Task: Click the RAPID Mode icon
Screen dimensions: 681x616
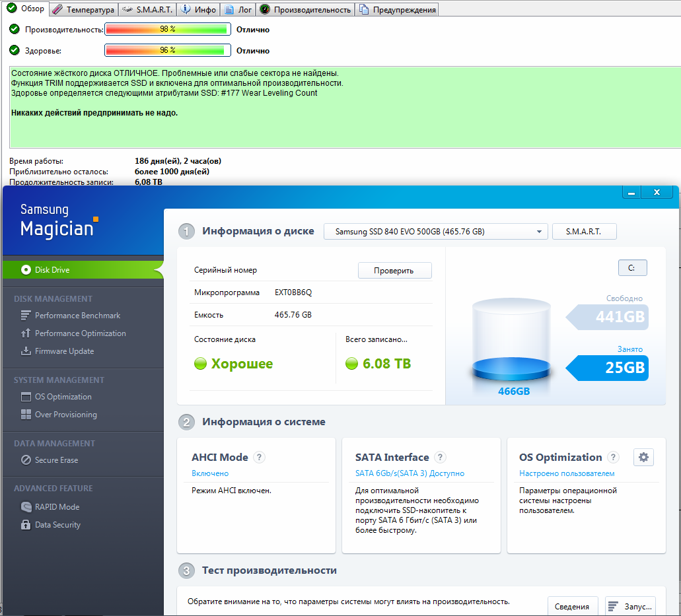Action: click(x=26, y=507)
